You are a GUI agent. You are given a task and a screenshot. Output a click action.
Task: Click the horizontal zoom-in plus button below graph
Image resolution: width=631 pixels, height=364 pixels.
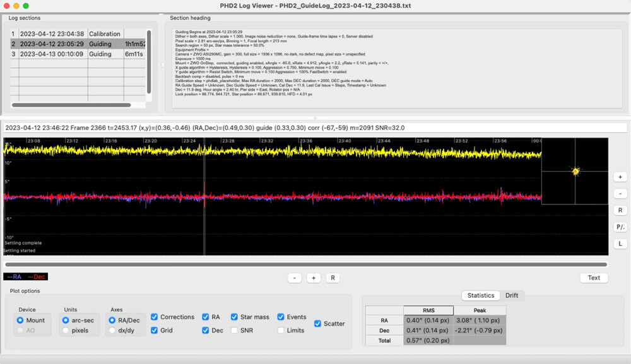[x=314, y=278]
